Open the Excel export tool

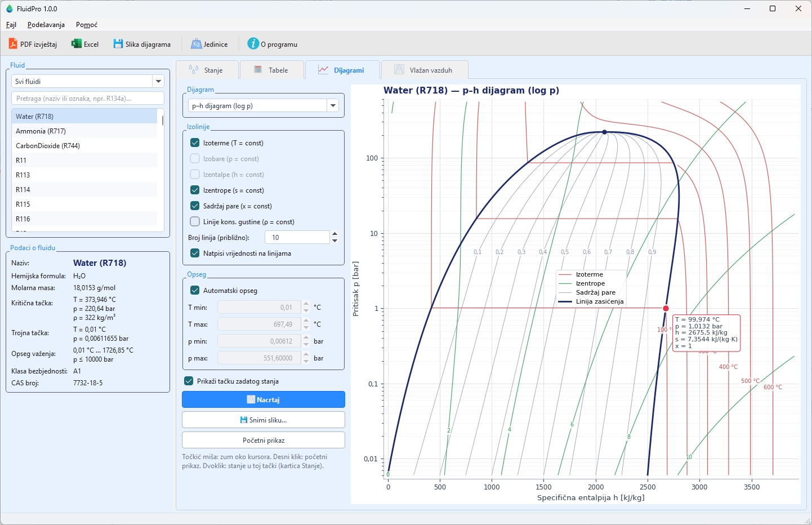click(85, 44)
